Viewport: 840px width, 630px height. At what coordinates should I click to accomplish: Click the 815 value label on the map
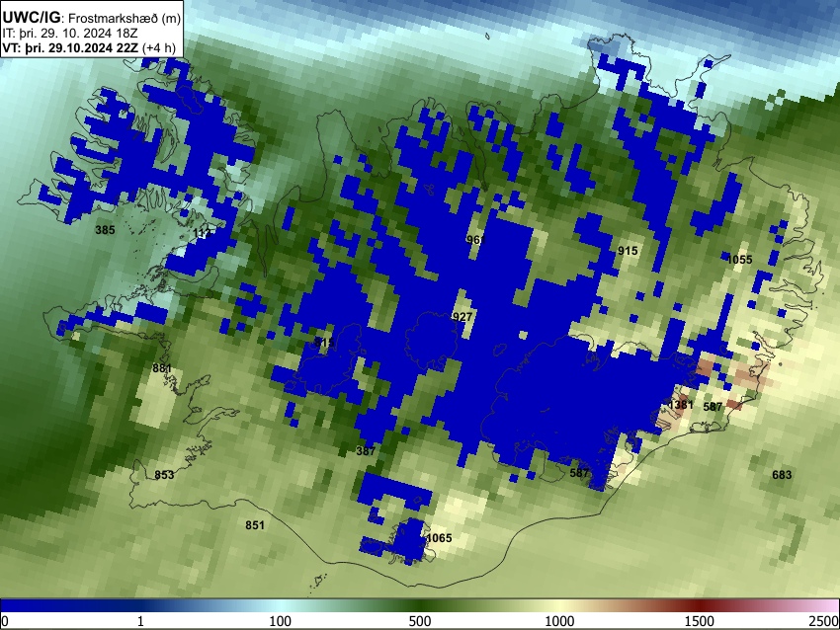click(x=323, y=342)
